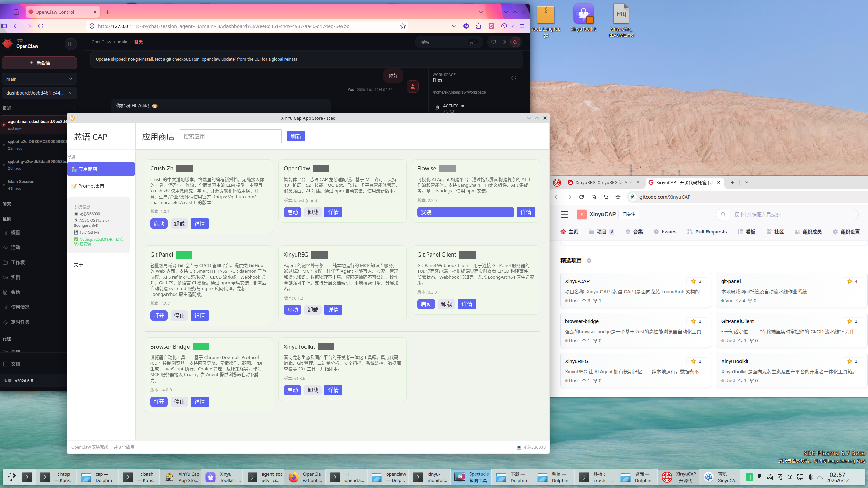Viewport: 868px width, 488px height.
Task: Open XinyuCAP_README.md desktop file
Action: pos(621,20)
